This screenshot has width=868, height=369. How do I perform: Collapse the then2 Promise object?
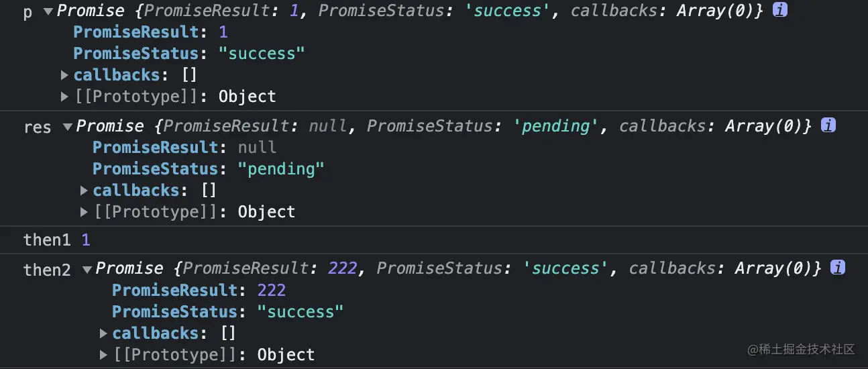(87, 269)
